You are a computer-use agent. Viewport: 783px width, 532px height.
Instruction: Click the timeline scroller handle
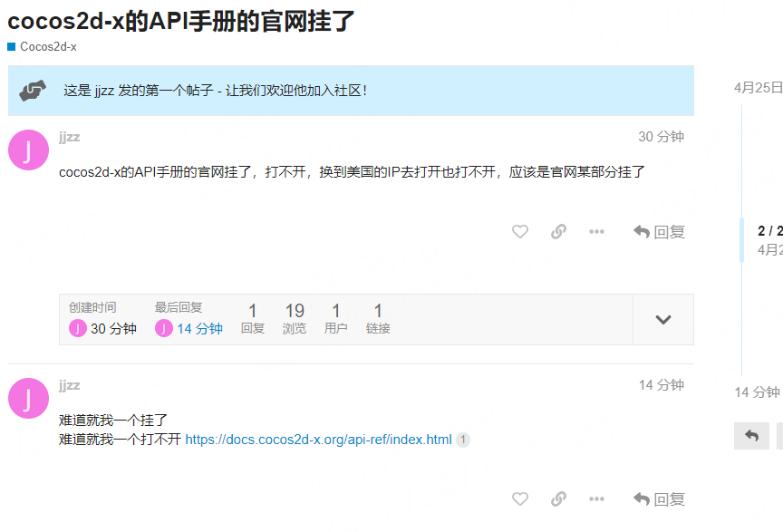tap(742, 240)
